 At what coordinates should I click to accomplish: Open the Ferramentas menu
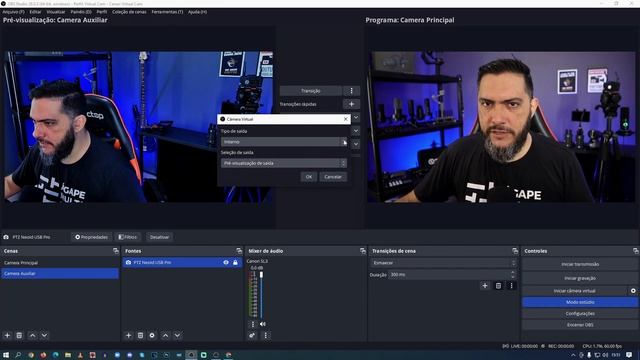[x=167, y=12]
